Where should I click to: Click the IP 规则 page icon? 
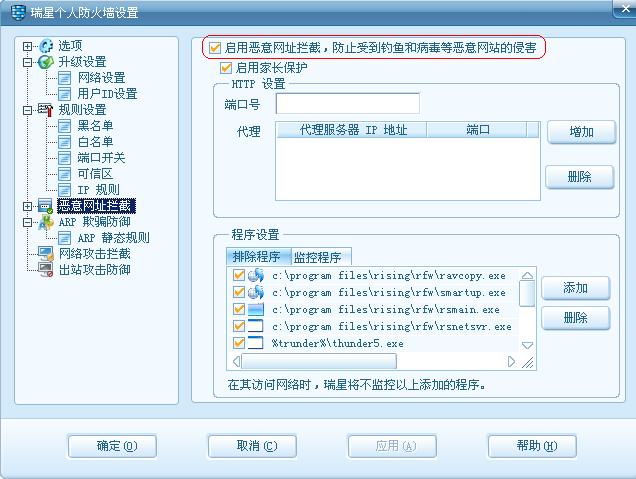(x=64, y=189)
